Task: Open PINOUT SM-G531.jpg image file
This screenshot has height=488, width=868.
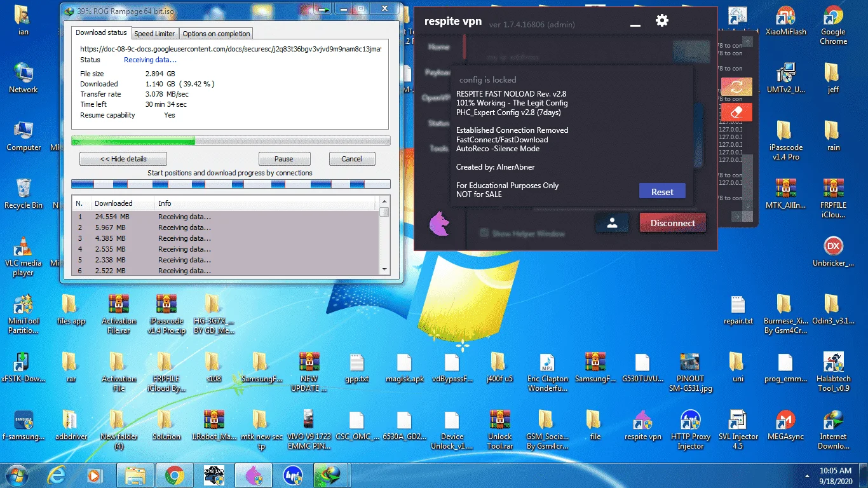Action: [x=691, y=372]
